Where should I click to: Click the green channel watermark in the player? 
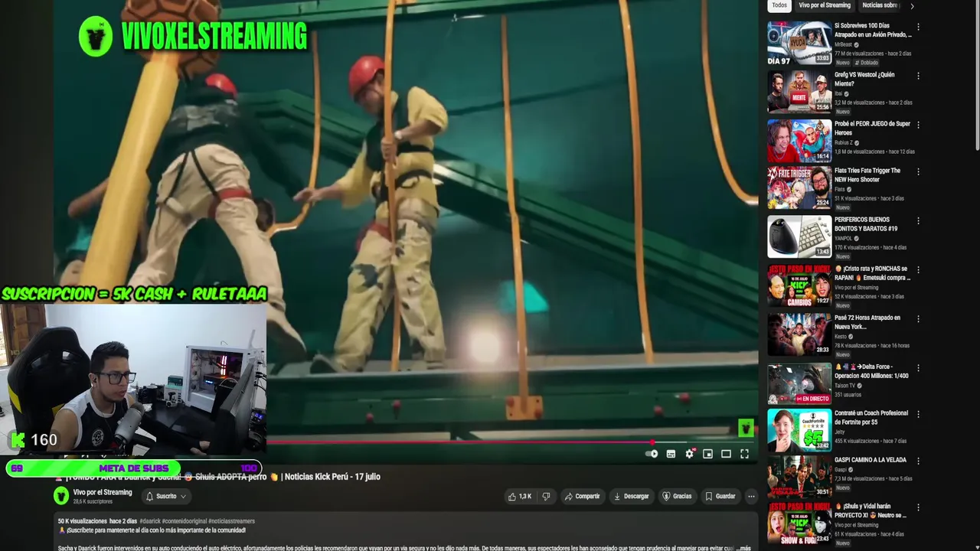coord(746,428)
